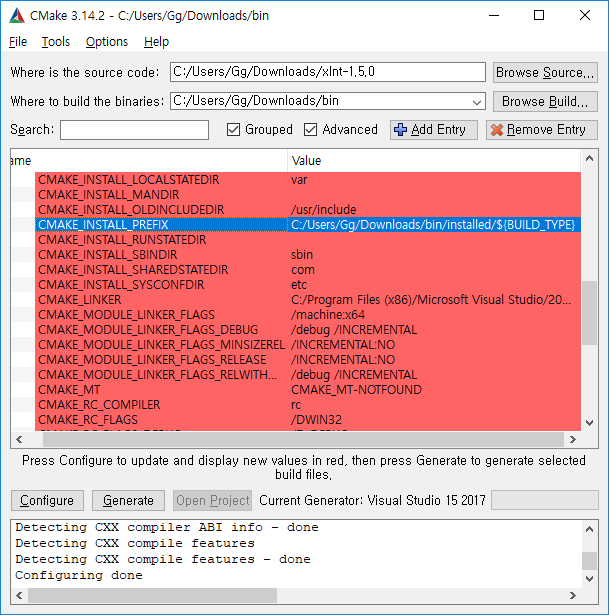Click output log scroll up arrow
This screenshot has height=615, width=609.
pos(589,529)
